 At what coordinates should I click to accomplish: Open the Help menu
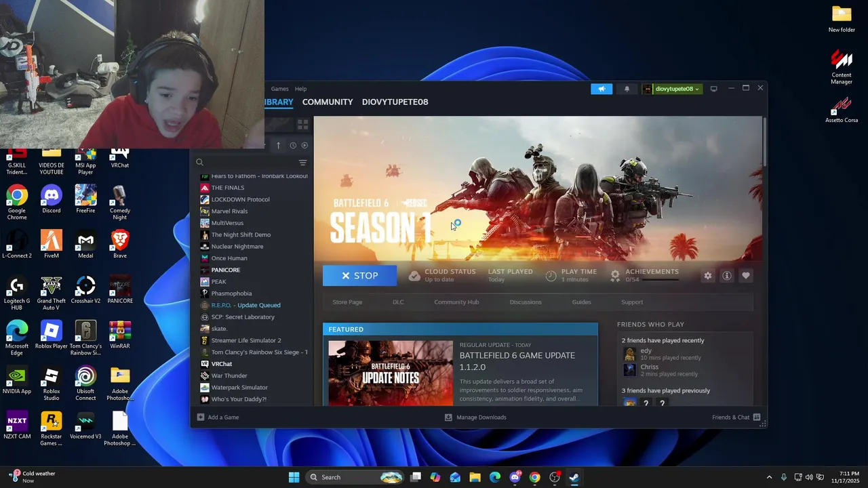(x=300, y=89)
